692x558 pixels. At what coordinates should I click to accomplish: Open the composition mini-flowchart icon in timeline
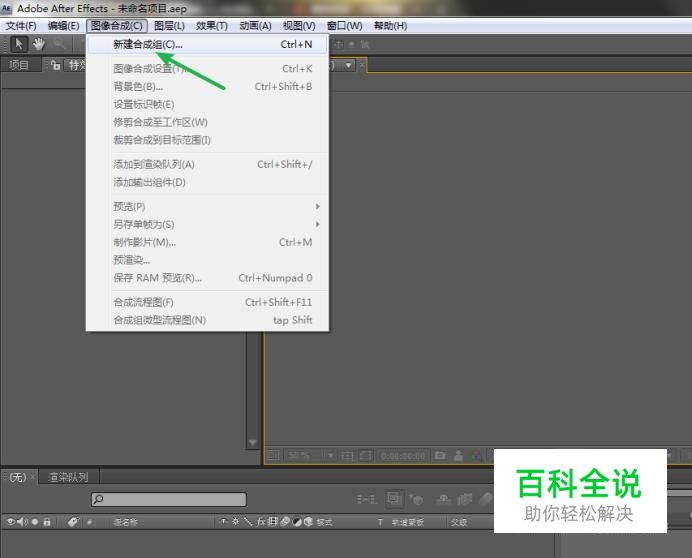[x=366, y=499]
